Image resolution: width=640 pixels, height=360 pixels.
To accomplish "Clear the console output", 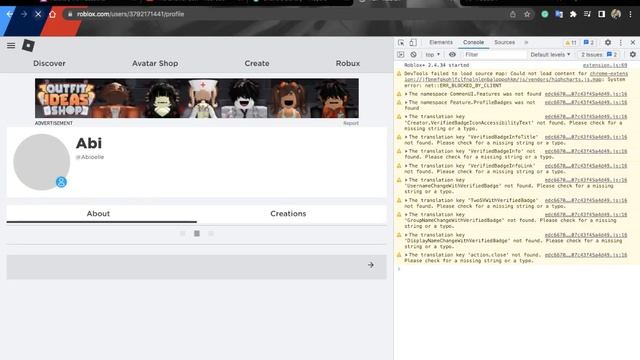I will click(413, 54).
